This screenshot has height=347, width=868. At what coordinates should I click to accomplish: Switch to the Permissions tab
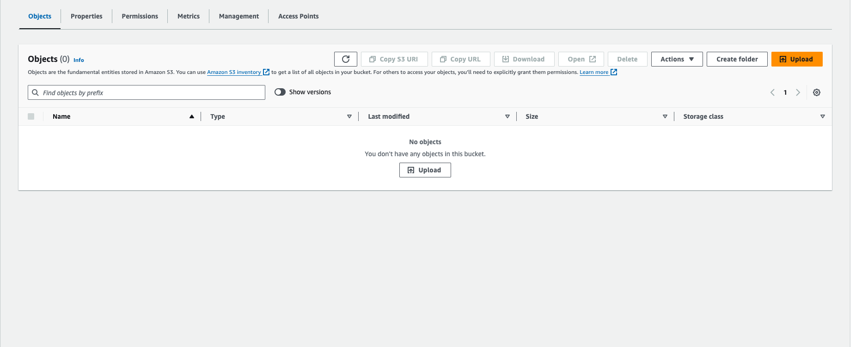140,16
